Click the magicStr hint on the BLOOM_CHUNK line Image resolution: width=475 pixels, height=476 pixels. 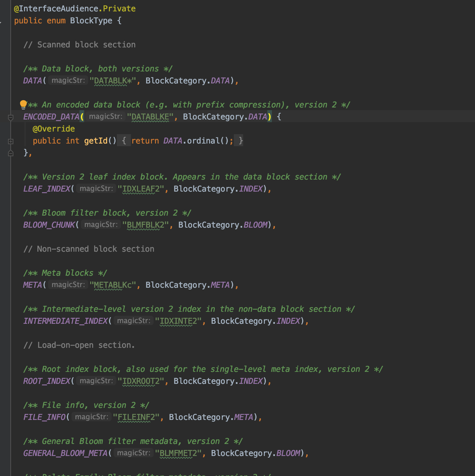click(101, 225)
